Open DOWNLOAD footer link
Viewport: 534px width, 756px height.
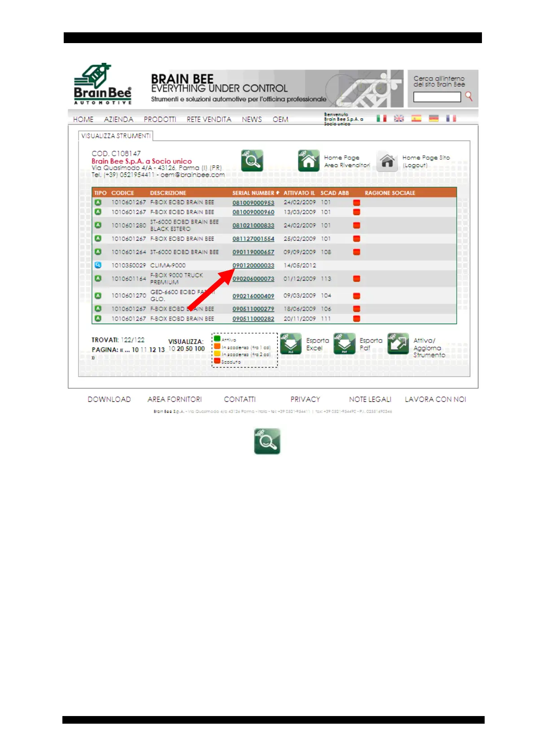109,399
